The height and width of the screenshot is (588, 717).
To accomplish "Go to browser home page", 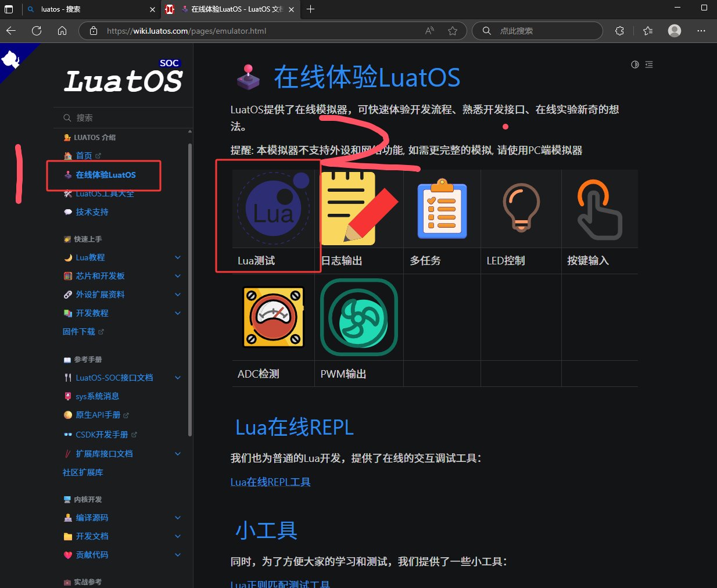I will pos(62,31).
